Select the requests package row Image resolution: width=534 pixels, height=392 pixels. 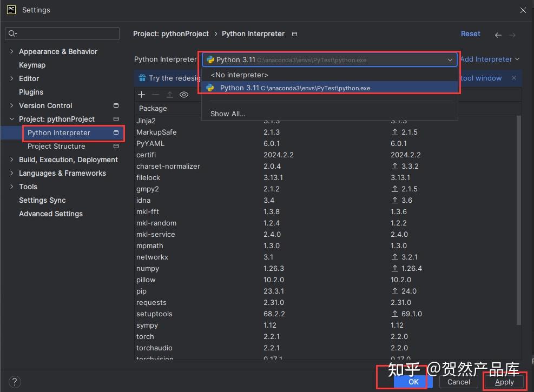(x=325, y=302)
